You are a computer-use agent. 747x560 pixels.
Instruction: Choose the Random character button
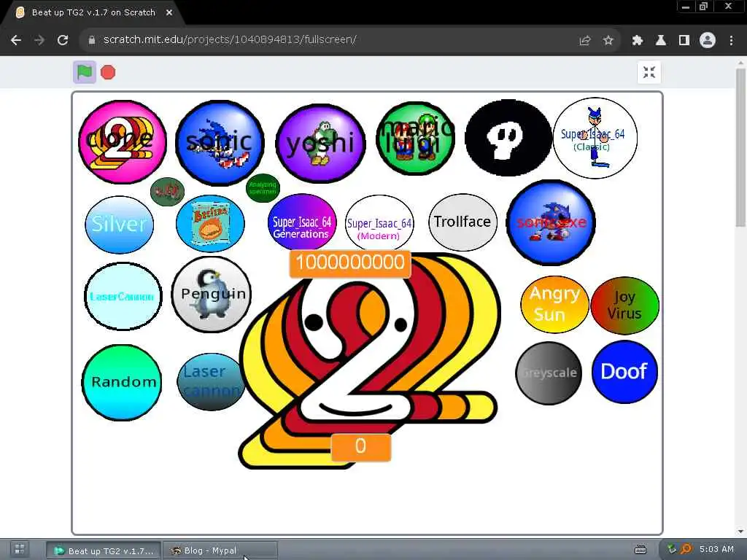coord(122,382)
